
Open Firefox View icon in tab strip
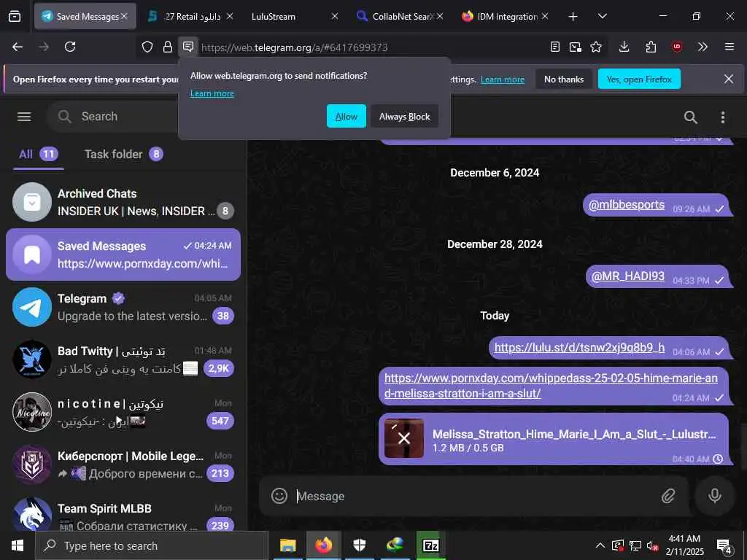(x=15, y=17)
